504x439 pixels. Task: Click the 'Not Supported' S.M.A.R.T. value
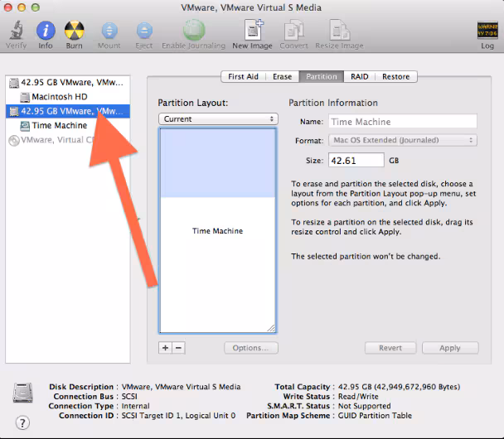pyautogui.click(x=364, y=406)
